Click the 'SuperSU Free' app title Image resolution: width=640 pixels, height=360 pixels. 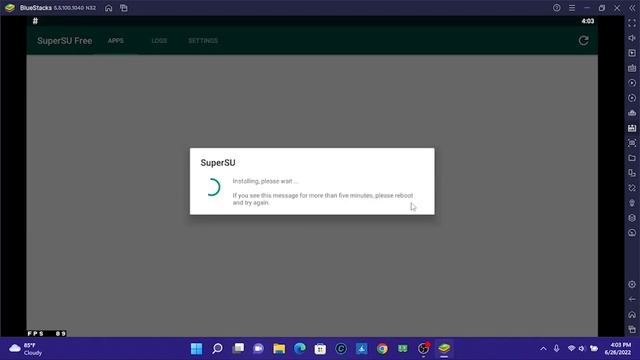coord(64,41)
